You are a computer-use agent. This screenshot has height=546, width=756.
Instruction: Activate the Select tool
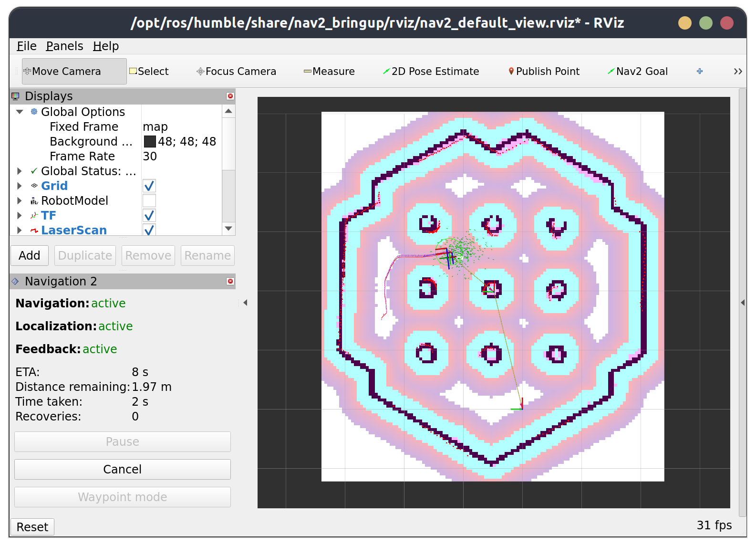[149, 72]
